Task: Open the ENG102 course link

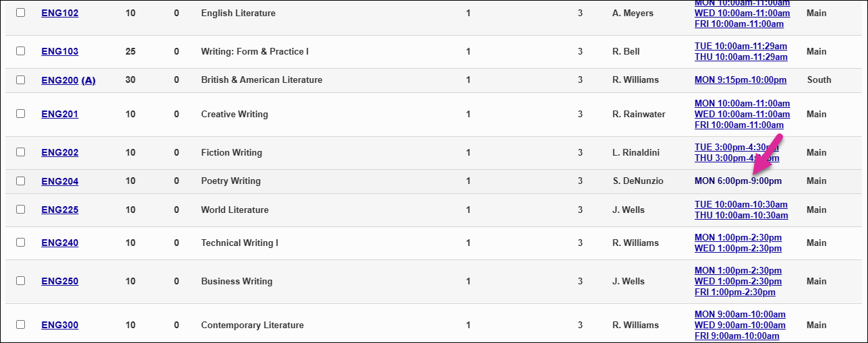Action: 60,13
